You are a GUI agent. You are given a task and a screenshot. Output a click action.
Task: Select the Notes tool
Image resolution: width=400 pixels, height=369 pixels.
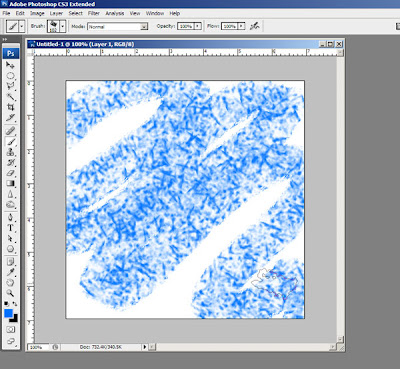pos(10,262)
